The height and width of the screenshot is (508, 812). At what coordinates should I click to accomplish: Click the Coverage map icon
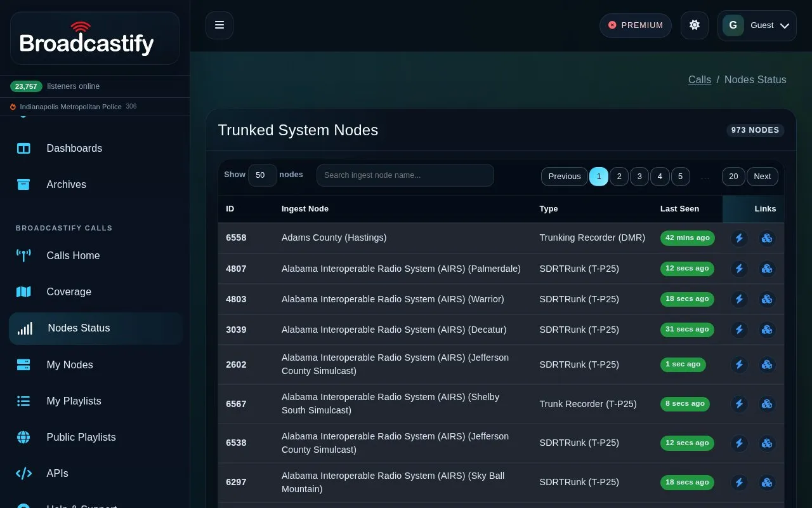[x=23, y=292]
